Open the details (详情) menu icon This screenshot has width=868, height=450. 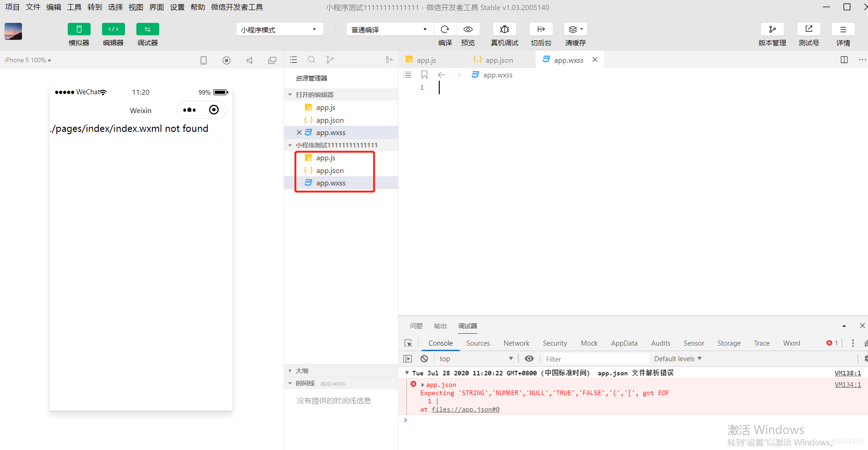click(843, 29)
